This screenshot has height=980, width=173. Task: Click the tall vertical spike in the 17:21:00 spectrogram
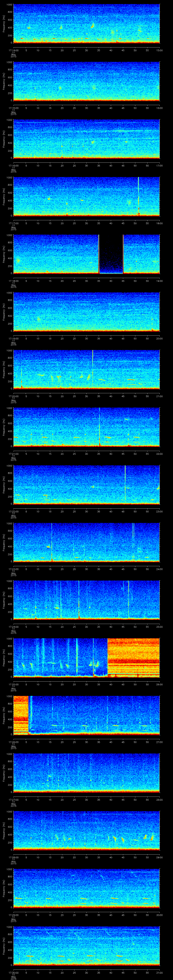point(100,427)
